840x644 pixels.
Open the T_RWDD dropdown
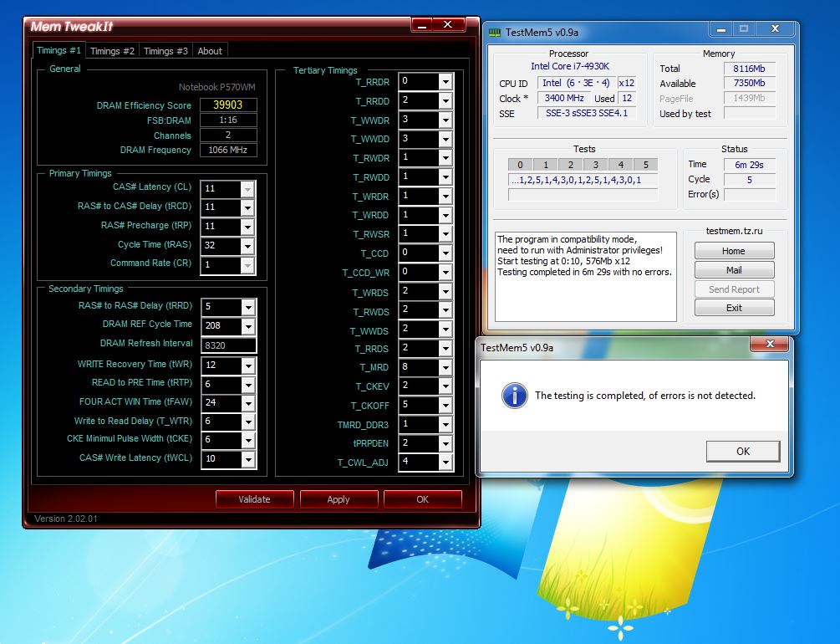445,177
